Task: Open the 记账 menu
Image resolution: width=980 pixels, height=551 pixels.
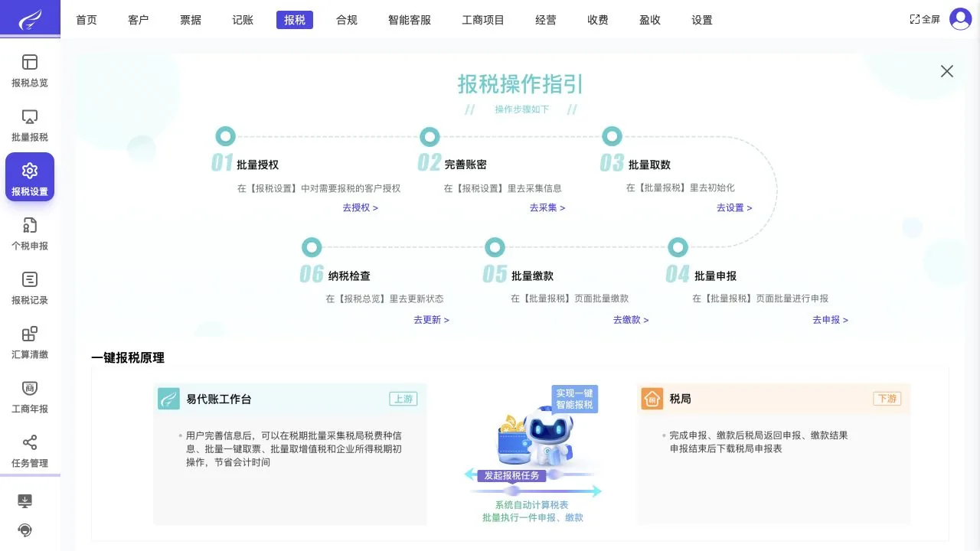Action: coord(243,20)
